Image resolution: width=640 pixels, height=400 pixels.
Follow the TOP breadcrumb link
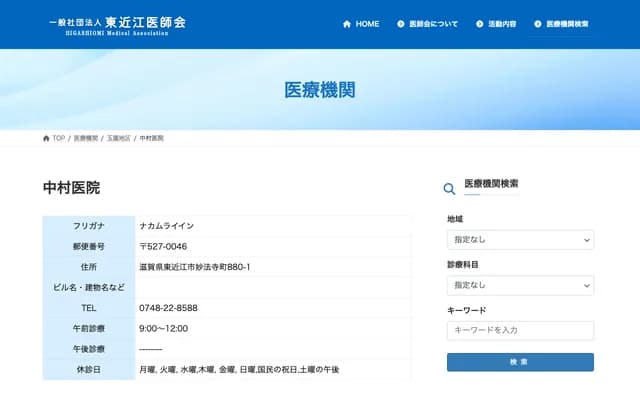(59, 138)
